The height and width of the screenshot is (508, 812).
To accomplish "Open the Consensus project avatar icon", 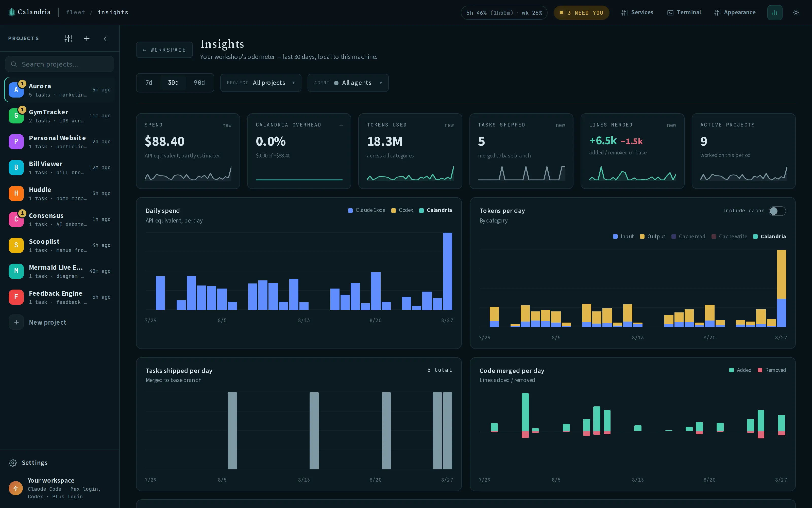I will (x=16, y=219).
